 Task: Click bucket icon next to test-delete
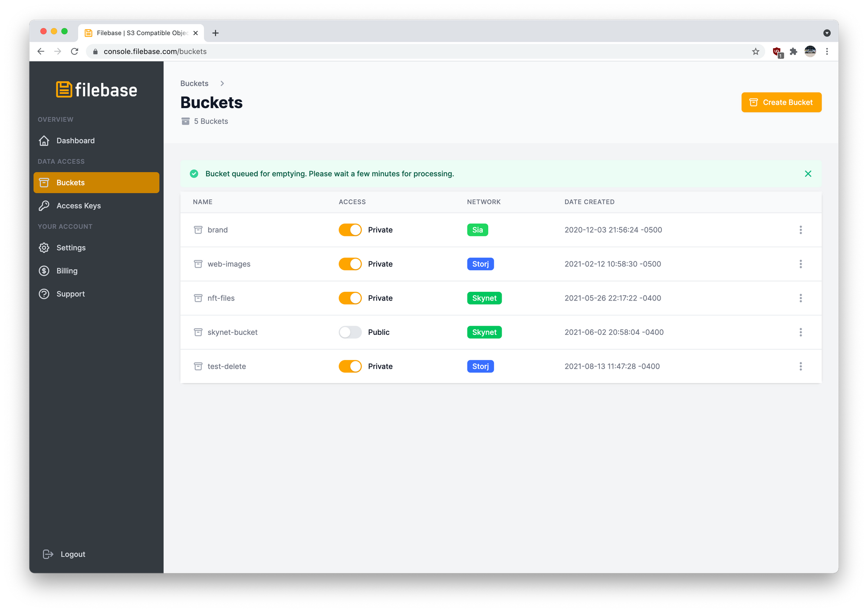198,366
